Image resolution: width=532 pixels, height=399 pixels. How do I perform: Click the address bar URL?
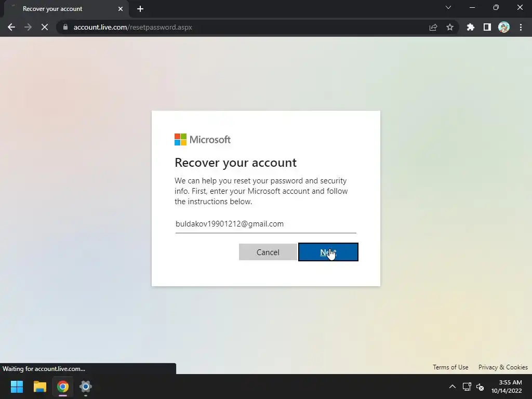[132, 27]
